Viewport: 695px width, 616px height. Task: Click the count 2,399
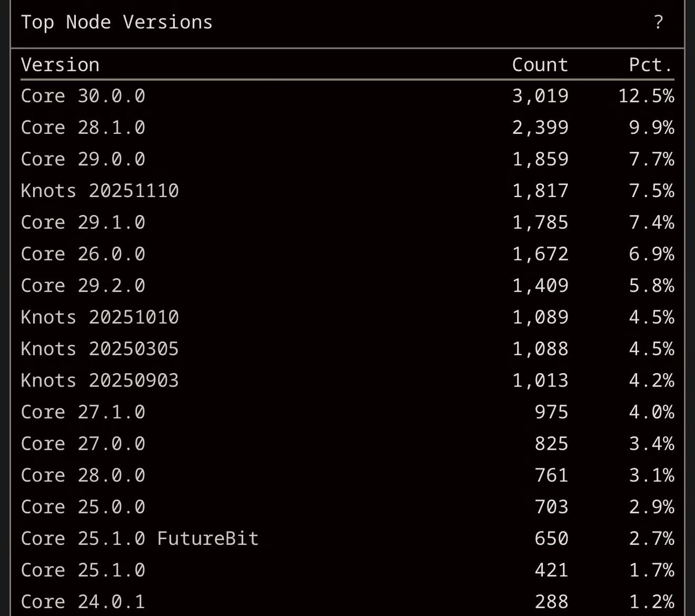pos(540,127)
